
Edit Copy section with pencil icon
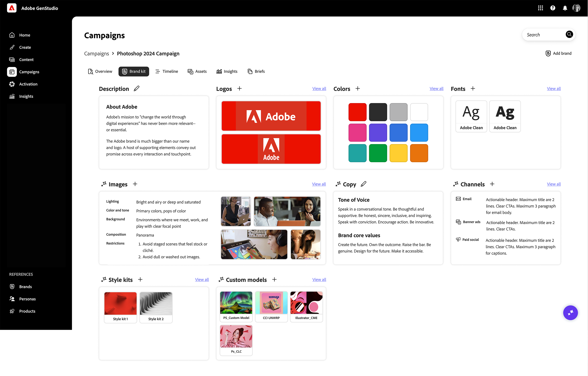[364, 184]
